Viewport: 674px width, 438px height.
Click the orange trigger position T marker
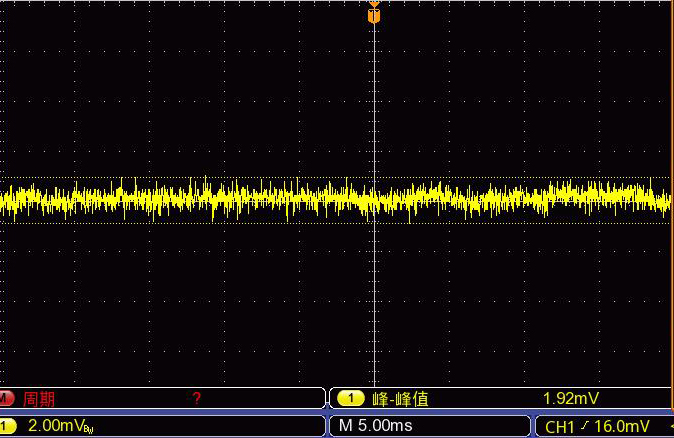[x=374, y=16]
